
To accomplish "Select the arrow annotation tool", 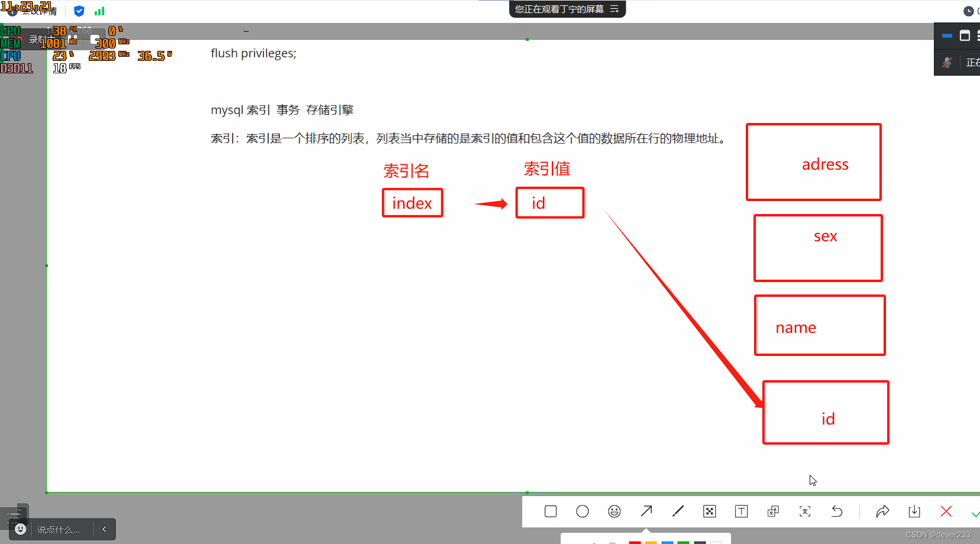I will click(646, 511).
